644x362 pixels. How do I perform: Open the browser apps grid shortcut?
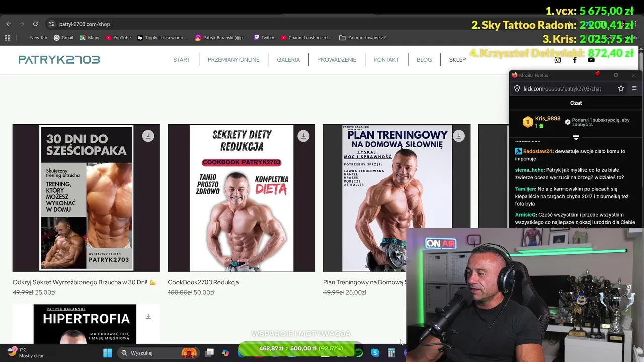(x=7, y=38)
